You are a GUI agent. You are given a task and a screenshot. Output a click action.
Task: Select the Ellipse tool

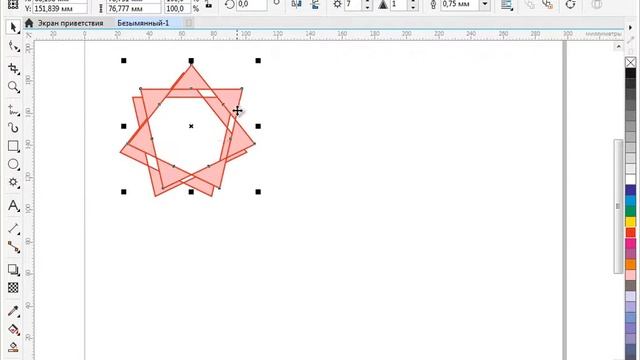13,164
